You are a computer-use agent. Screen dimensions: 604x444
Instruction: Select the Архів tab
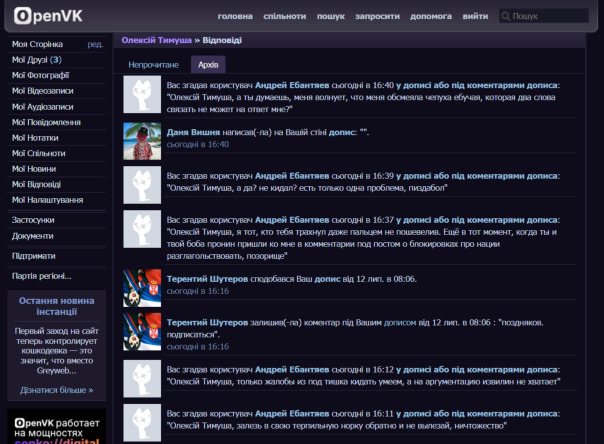click(208, 65)
